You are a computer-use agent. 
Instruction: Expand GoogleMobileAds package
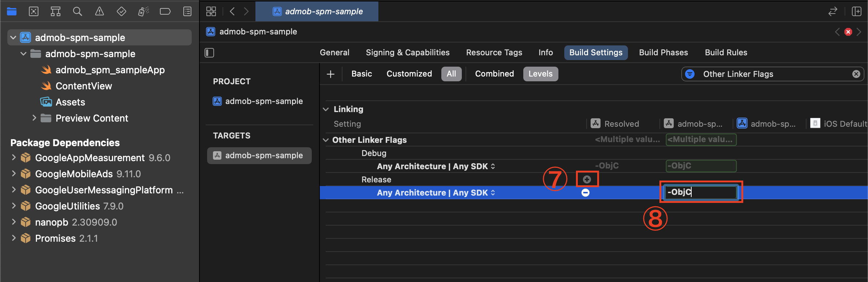pyautogui.click(x=14, y=174)
